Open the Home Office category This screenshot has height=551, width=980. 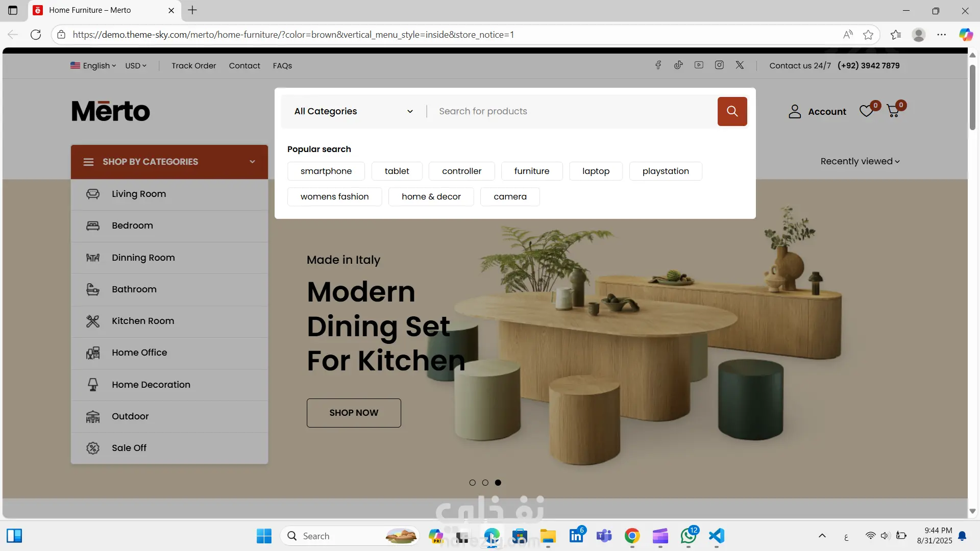[x=139, y=353]
